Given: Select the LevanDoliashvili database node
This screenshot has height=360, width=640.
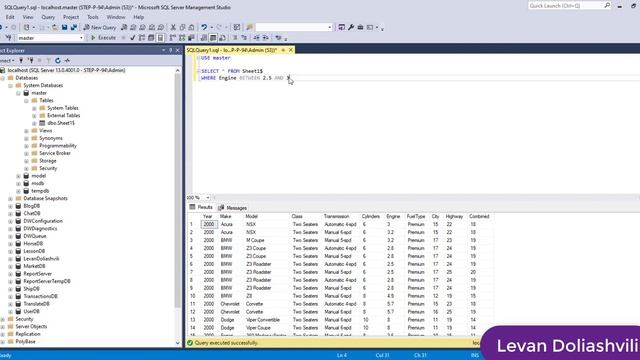Looking at the screenshot, I should [41, 259].
